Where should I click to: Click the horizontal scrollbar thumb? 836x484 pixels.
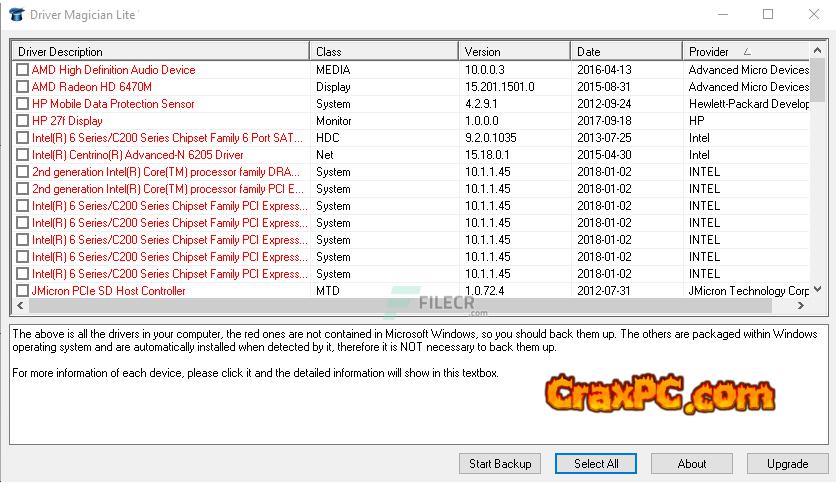point(400,305)
